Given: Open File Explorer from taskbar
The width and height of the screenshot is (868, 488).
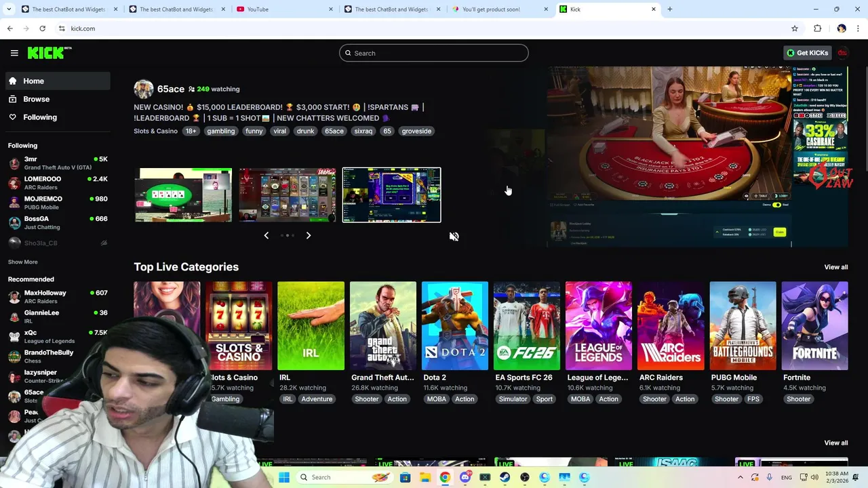Looking at the screenshot, I should (425, 477).
